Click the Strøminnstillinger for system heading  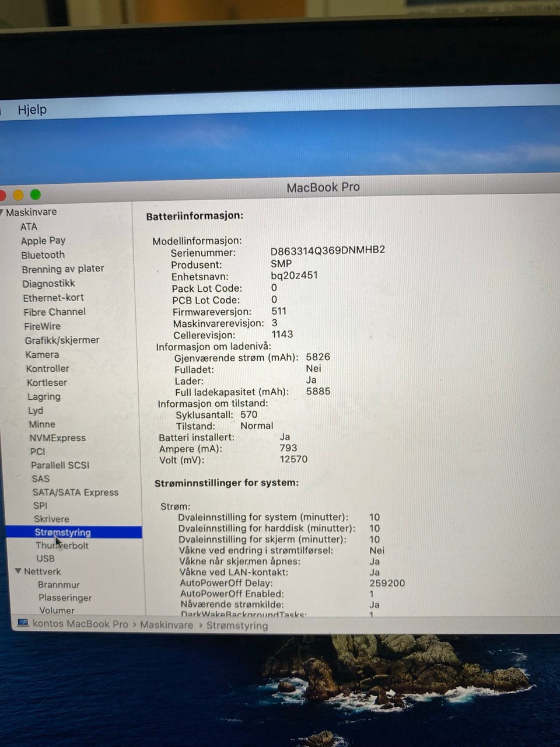coord(226,483)
